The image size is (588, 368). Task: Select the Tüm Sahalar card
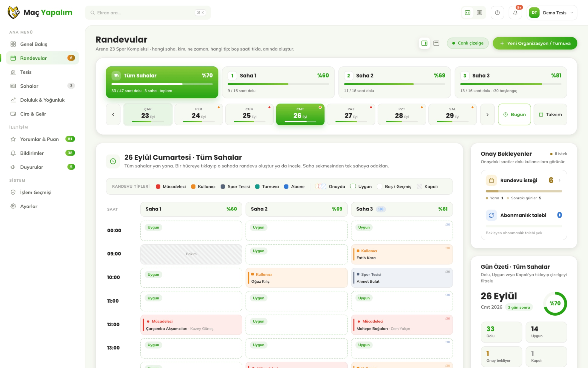tap(162, 82)
